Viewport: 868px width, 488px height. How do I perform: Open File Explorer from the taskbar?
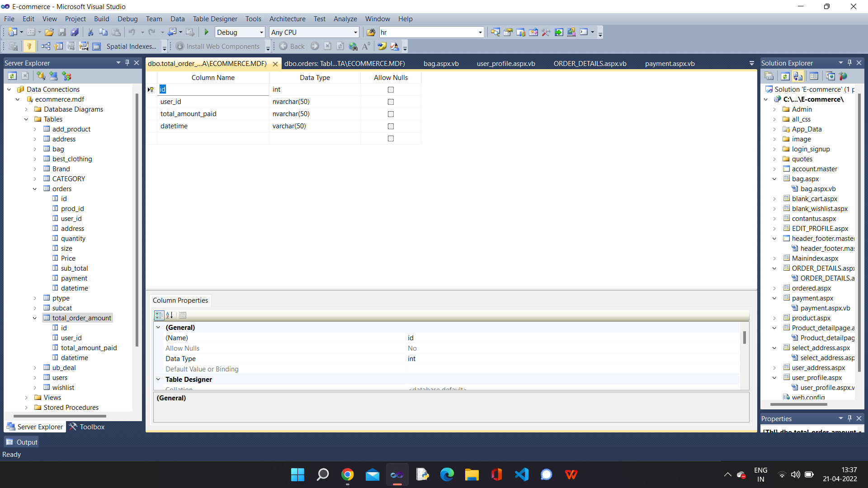(472, 474)
